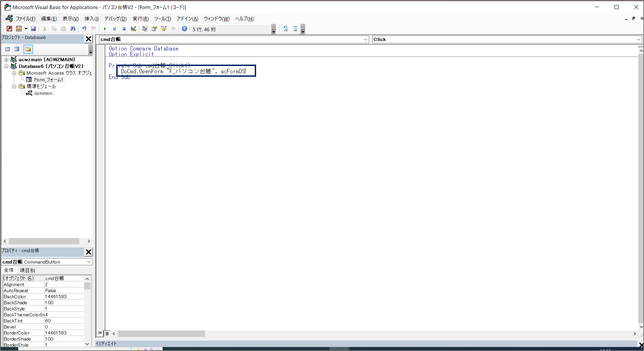Switch to the 全体 properties tab
The height and width of the screenshot is (351, 644).
(9, 270)
